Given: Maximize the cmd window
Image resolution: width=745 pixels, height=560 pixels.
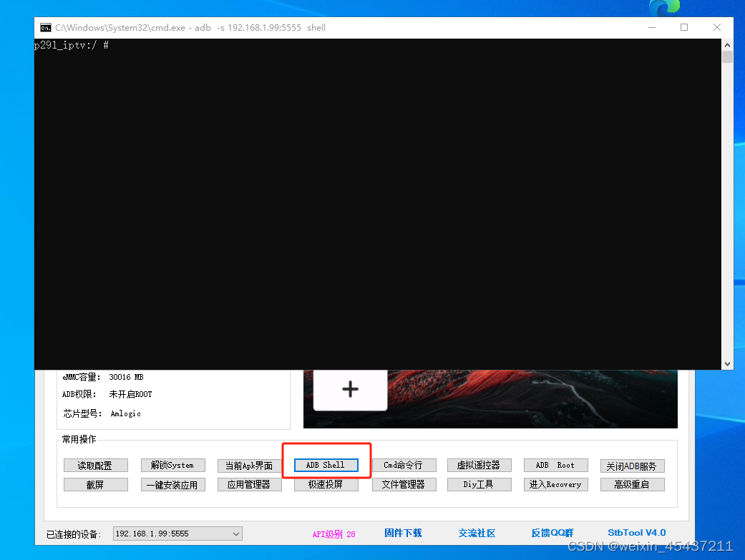Looking at the screenshot, I should tap(684, 28).
